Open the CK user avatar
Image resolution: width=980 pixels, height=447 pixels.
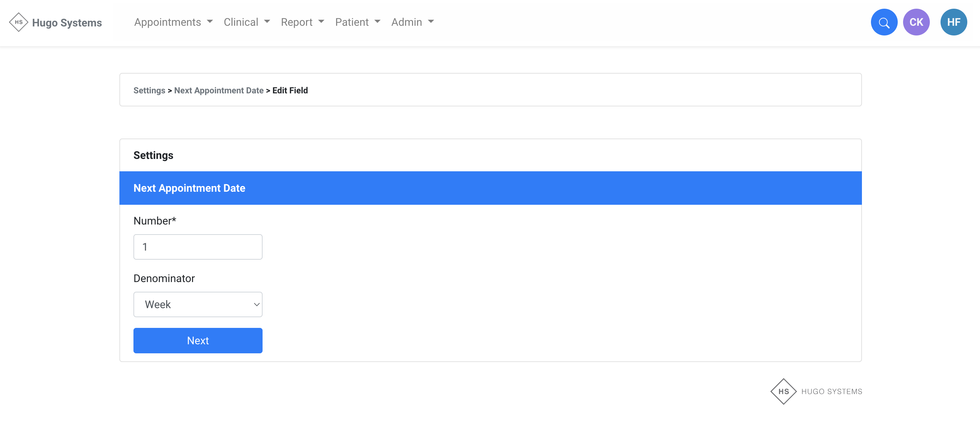(916, 22)
